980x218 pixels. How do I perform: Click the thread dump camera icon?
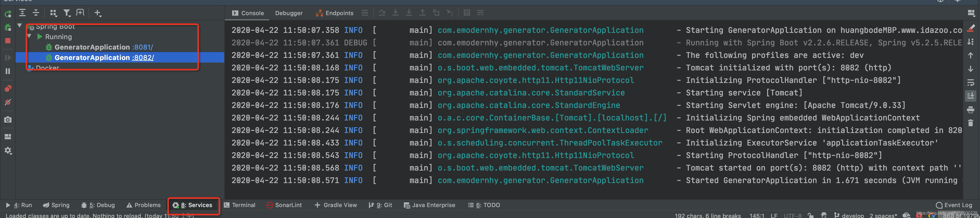(8, 120)
